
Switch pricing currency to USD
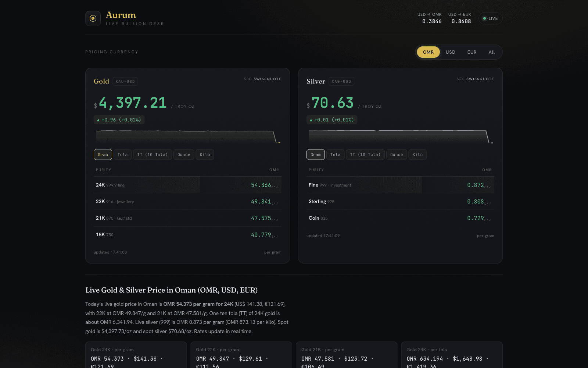click(451, 52)
